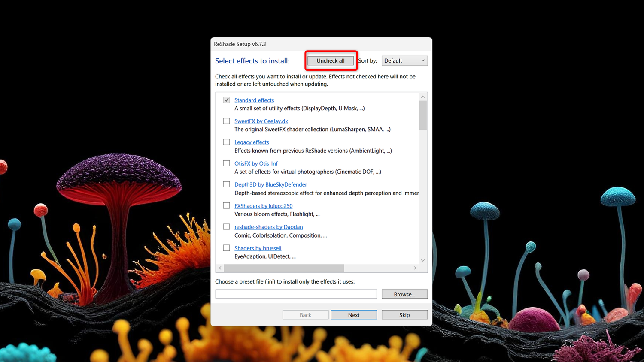Click the effects list scroll down arrow
The image size is (644, 362).
pos(423,260)
